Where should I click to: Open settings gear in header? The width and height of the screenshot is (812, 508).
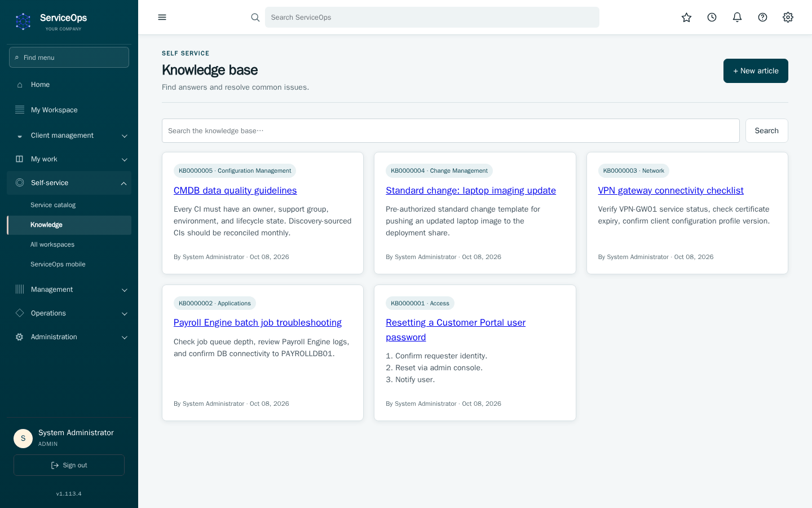tap(788, 17)
